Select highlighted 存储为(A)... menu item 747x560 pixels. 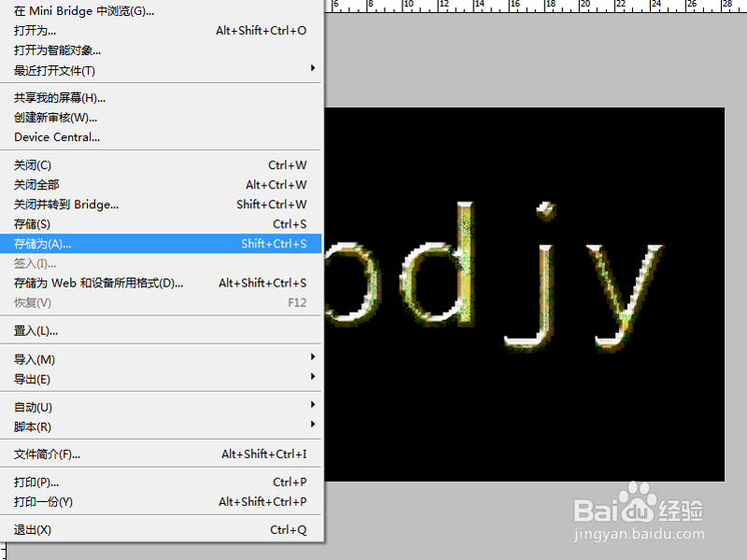[x=161, y=244]
